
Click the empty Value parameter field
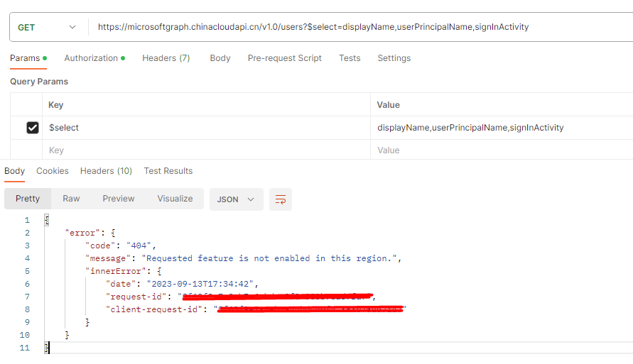(502, 150)
